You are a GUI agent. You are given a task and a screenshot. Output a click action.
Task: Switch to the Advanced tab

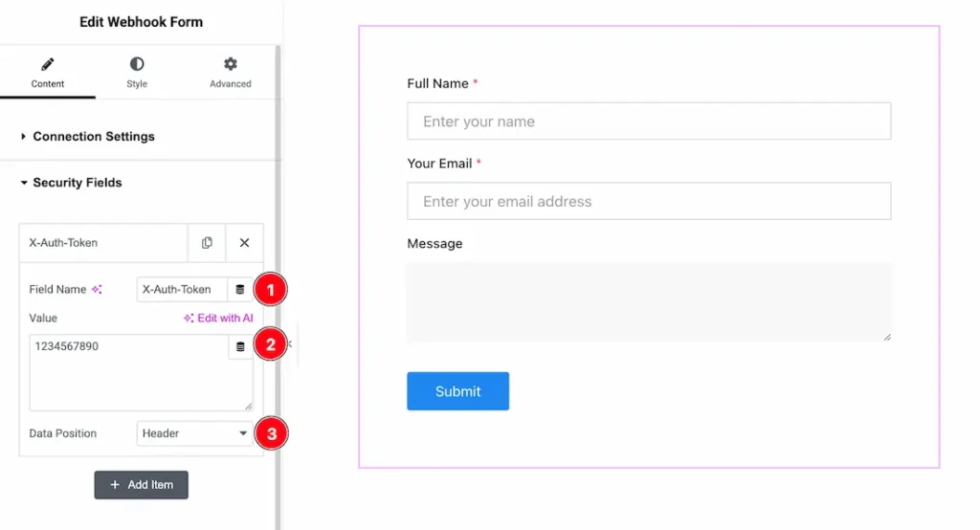click(230, 74)
